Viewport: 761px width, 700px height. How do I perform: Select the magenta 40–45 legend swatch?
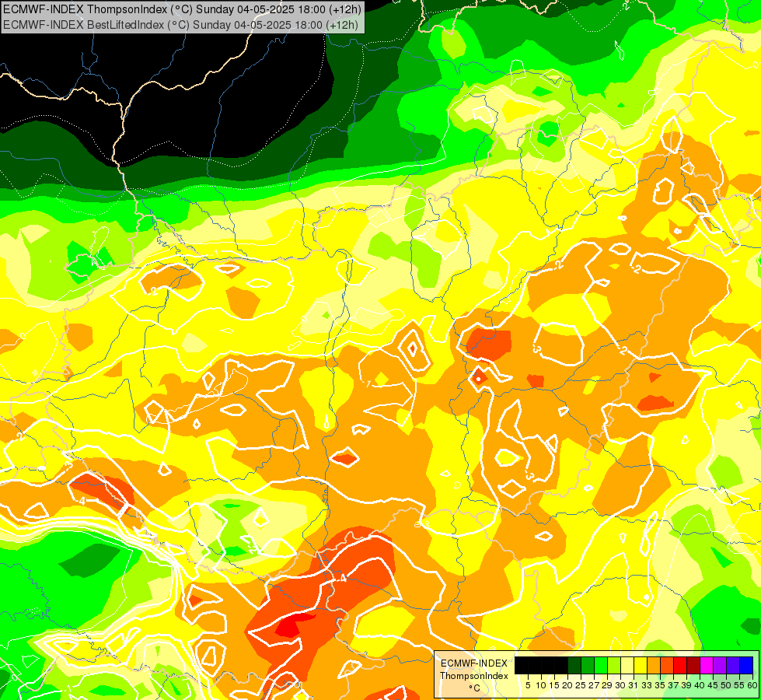pyautogui.click(x=707, y=665)
